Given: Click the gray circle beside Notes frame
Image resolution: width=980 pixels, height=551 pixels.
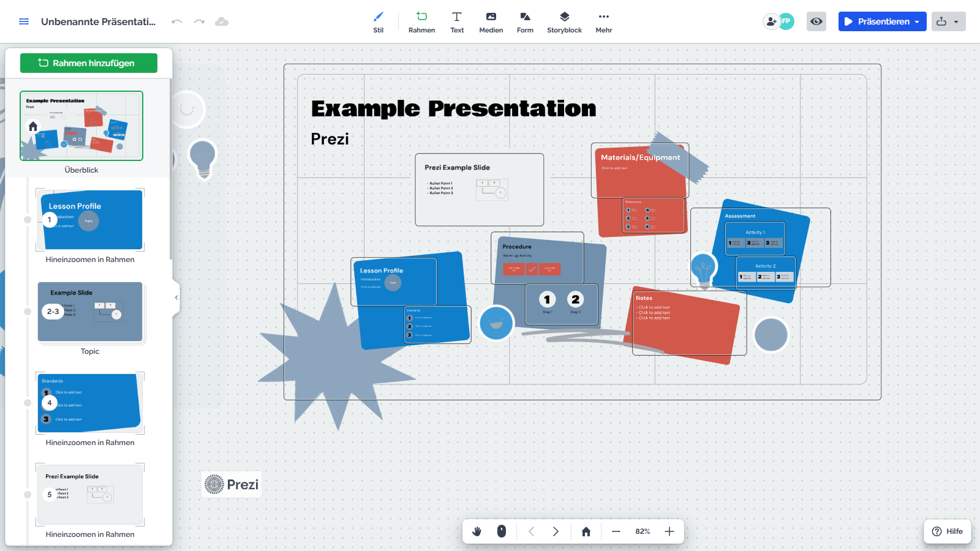Looking at the screenshot, I should [x=771, y=335].
